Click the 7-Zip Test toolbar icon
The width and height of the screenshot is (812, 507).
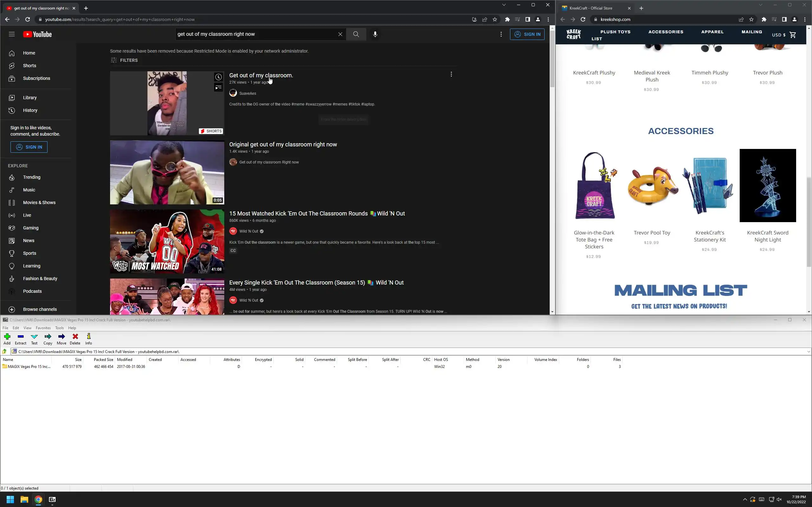(x=34, y=339)
